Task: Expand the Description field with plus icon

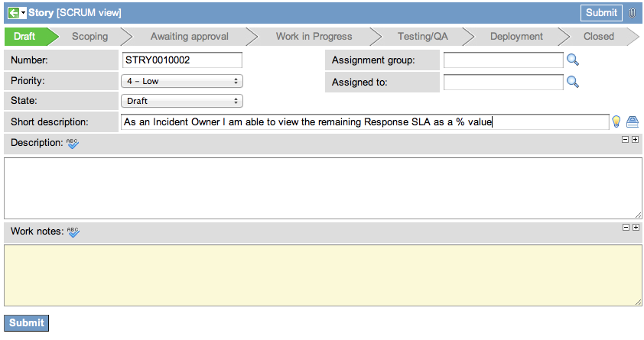Action: tap(635, 140)
